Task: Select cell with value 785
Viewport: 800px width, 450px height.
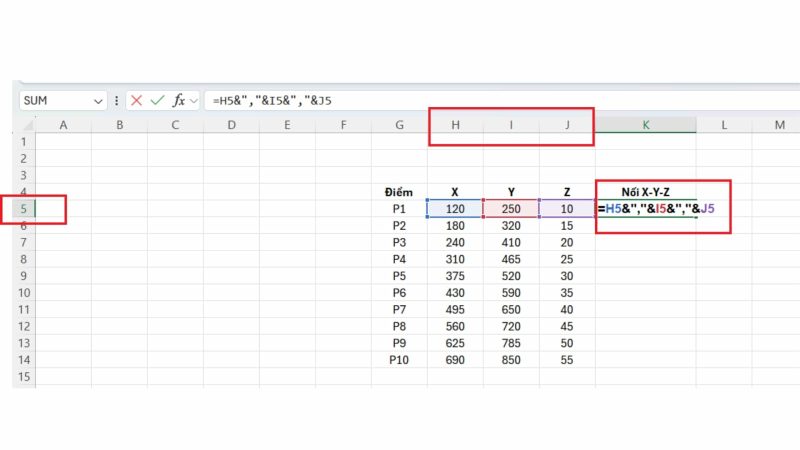Action: [511, 343]
